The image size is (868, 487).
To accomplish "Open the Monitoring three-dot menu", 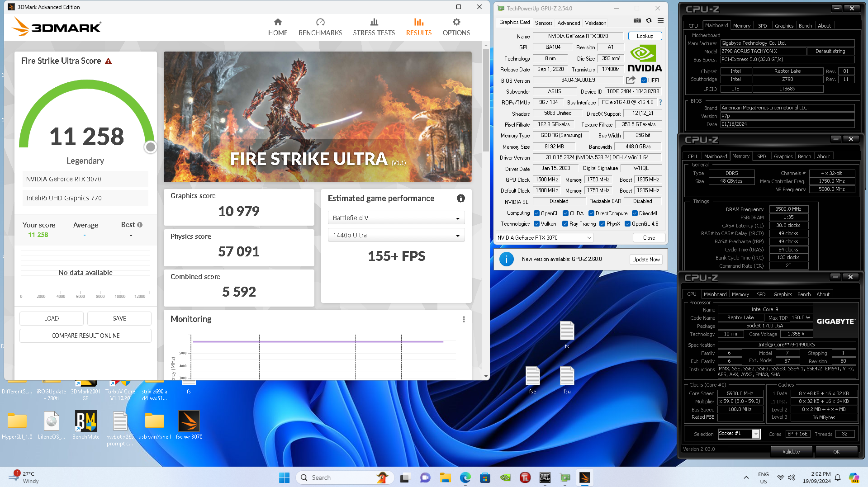I will [x=464, y=319].
